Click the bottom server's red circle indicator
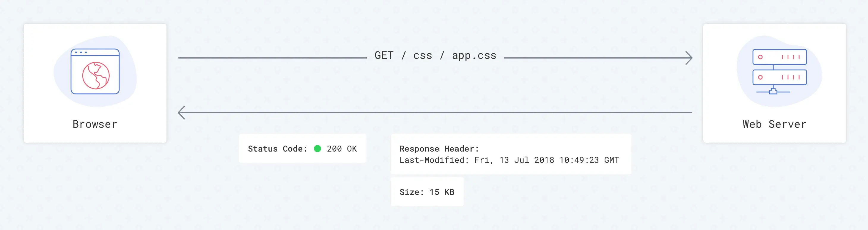 pyautogui.click(x=760, y=77)
